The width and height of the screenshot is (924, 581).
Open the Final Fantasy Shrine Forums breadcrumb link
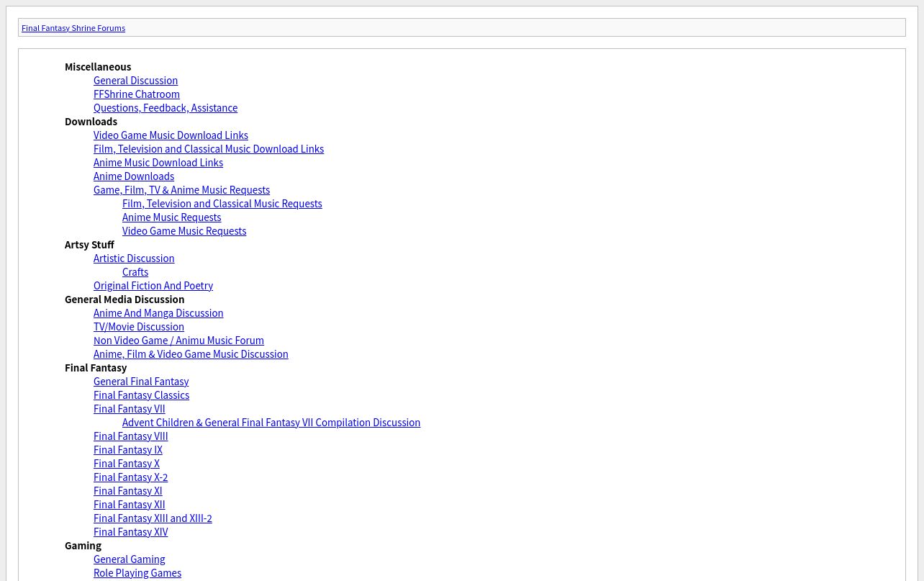point(73,28)
